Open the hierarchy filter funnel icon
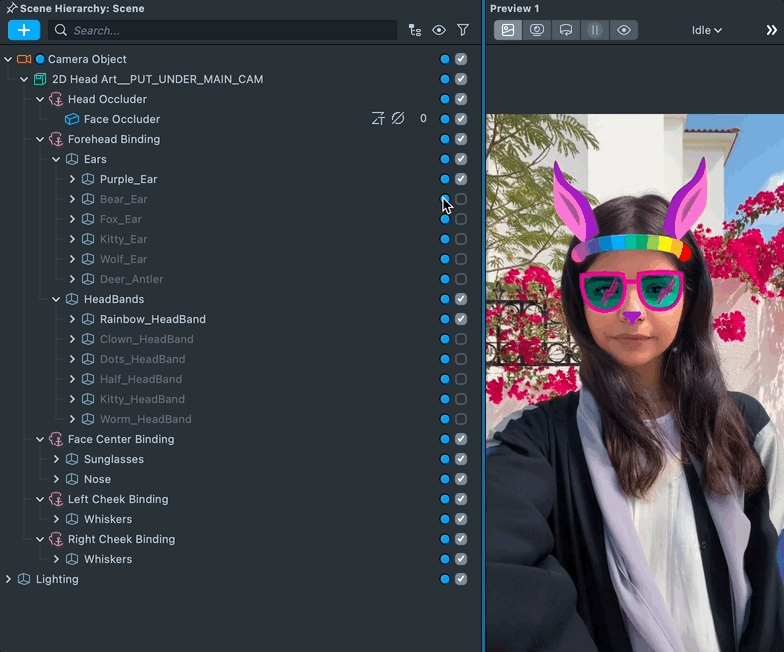784x652 pixels. click(x=463, y=30)
